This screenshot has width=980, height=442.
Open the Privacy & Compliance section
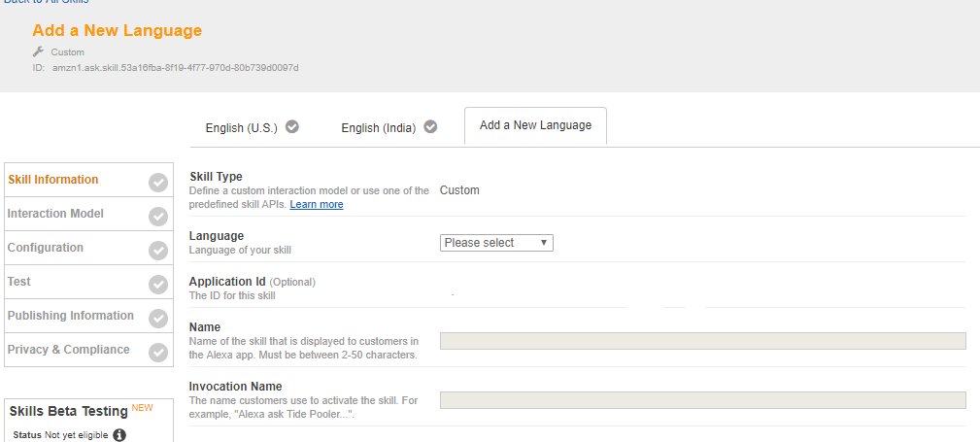pos(68,350)
